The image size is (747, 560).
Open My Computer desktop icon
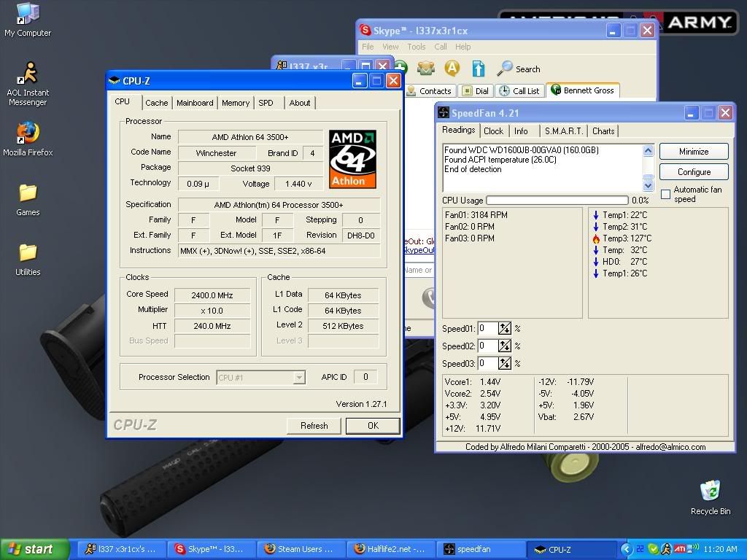(28, 20)
